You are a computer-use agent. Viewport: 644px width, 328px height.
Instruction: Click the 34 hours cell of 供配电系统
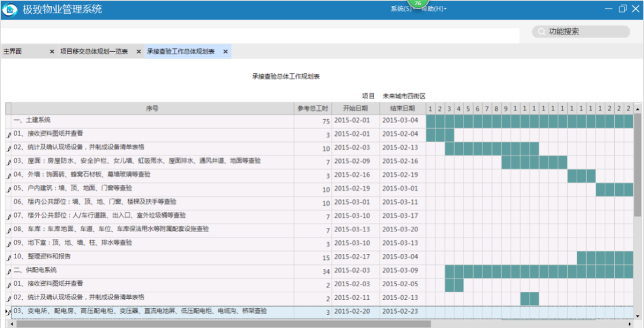[313, 271]
